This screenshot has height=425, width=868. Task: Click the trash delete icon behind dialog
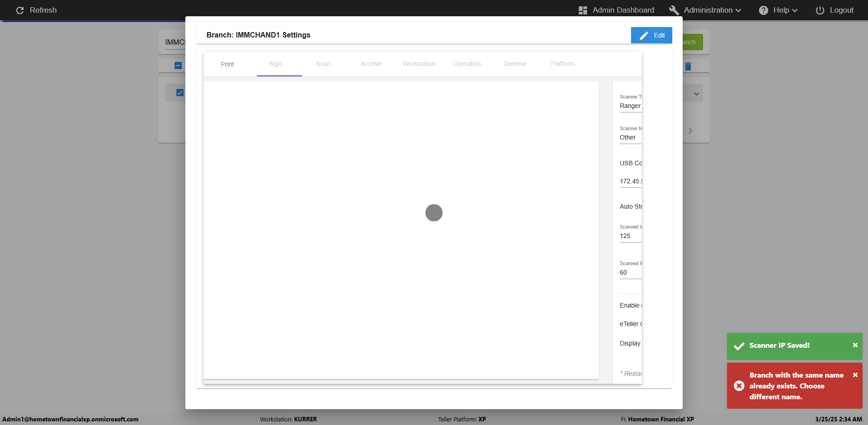click(x=688, y=66)
